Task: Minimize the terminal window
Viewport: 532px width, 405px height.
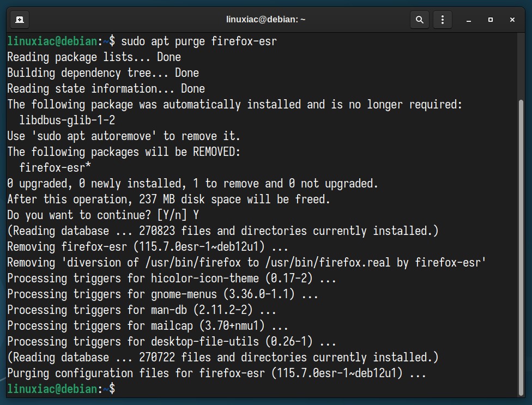Action: (x=469, y=20)
